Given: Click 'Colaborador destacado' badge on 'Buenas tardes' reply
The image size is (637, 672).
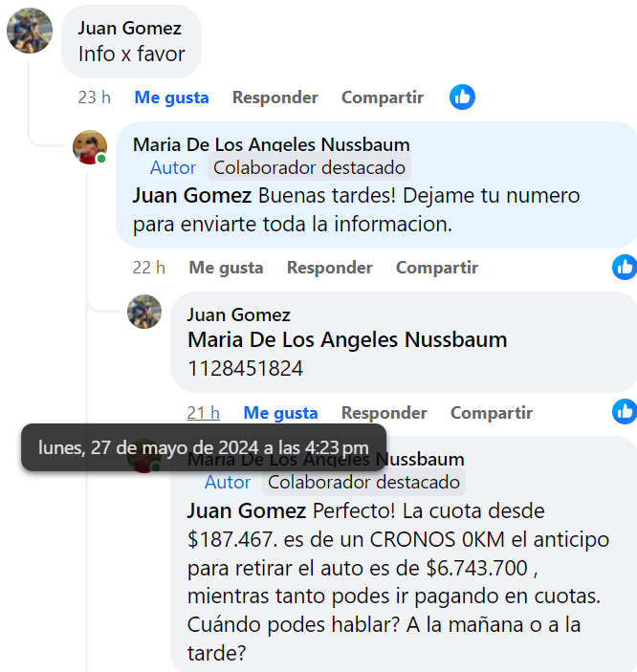Looking at the screenshot, I should [x=309, y=168].
